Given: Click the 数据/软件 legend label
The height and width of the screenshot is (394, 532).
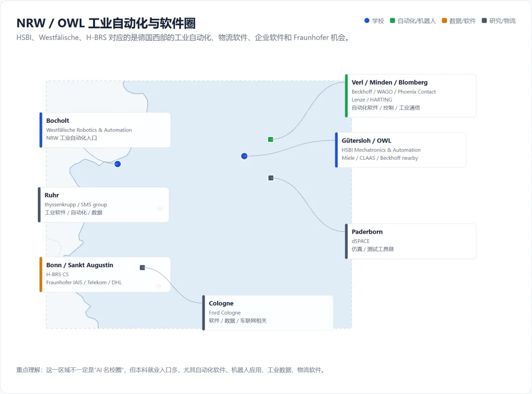Looking at the screenshot, I should (x=463, y=21).
